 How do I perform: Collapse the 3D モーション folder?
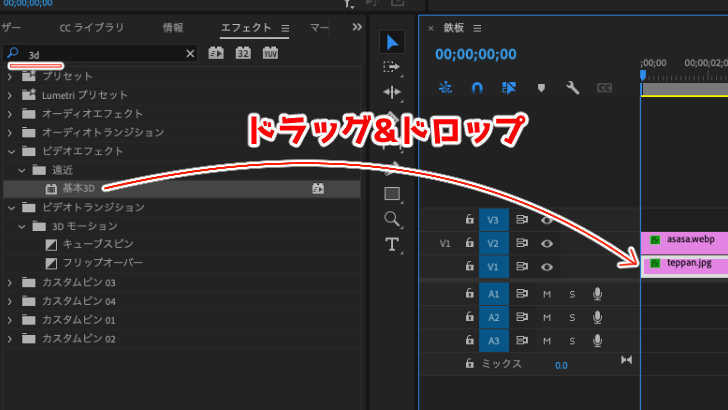coord(21,227)
